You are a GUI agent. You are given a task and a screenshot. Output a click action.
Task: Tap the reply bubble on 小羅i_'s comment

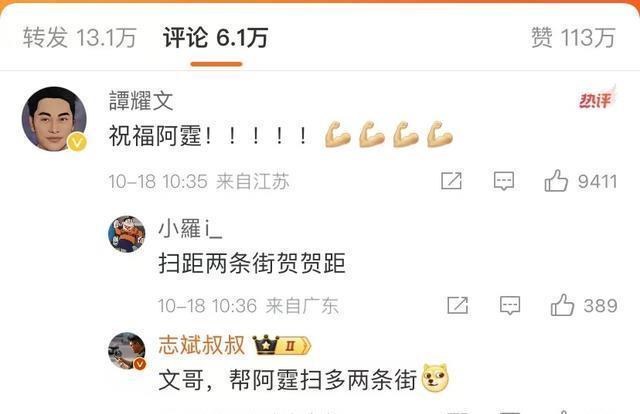[510, 305]
